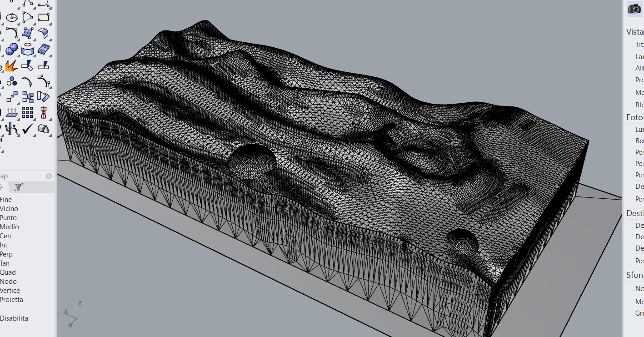
Task: Toggle the Disabilita osnap option
Action: click(14, 318)
